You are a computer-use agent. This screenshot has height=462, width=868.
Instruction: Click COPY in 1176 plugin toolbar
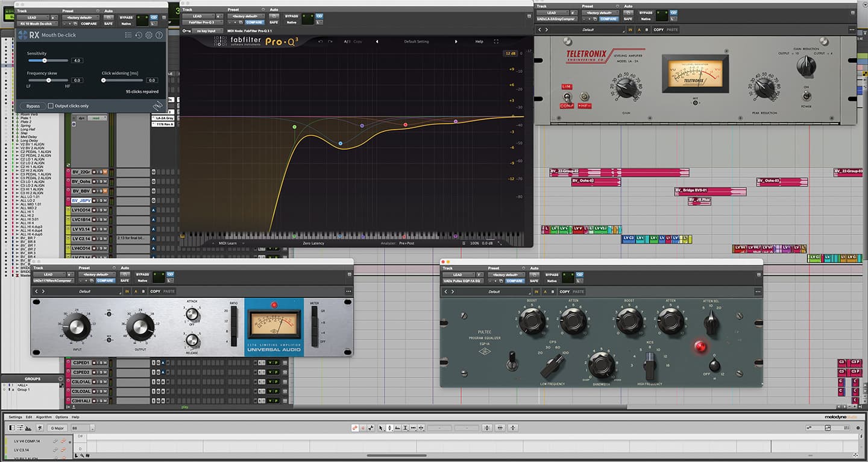tap(156, 291)
